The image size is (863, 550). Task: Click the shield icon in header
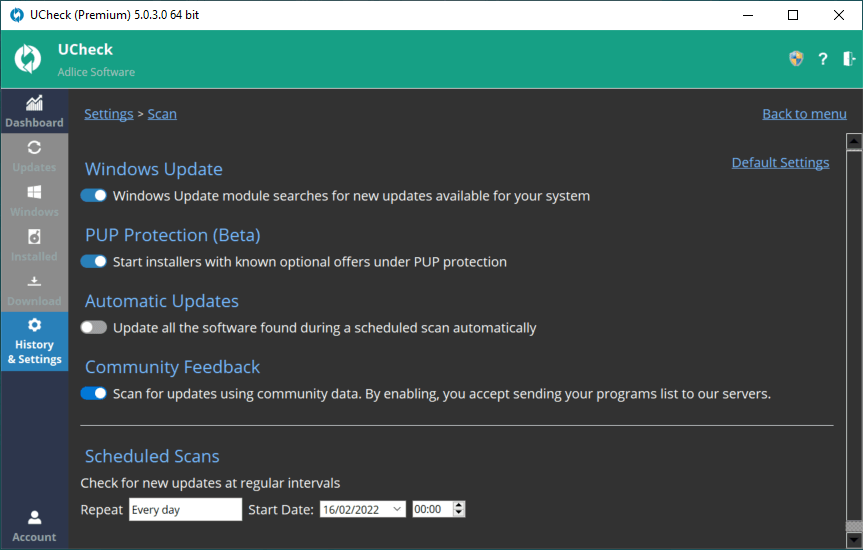pos(796,59)
